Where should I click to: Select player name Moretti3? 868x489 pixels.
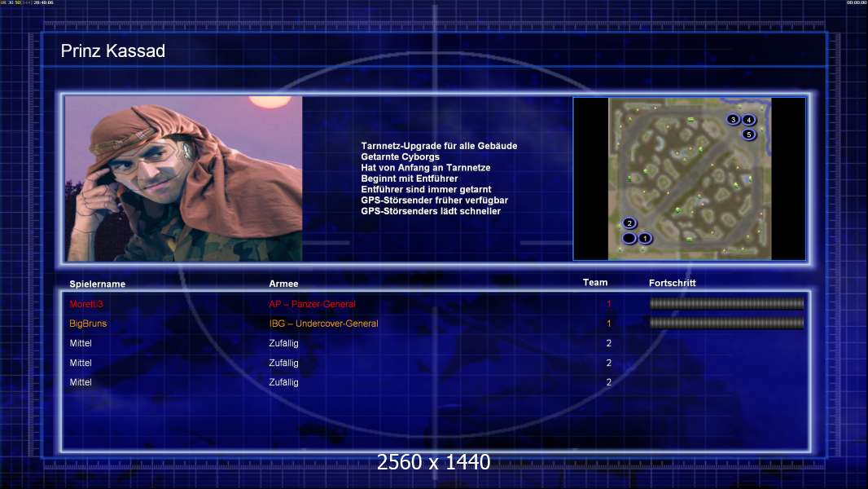[86, 304]
